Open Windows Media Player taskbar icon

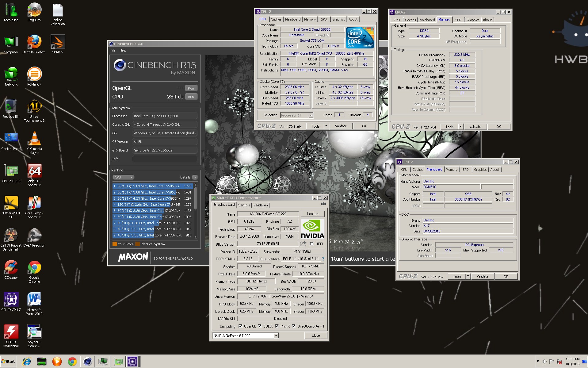tap(57, 362)
